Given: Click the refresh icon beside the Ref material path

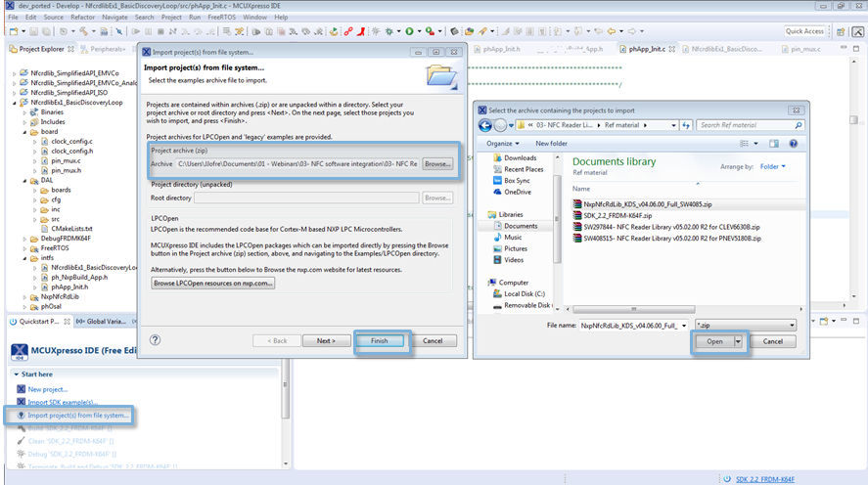Looking at the screenshot, I should click(686, 125).
